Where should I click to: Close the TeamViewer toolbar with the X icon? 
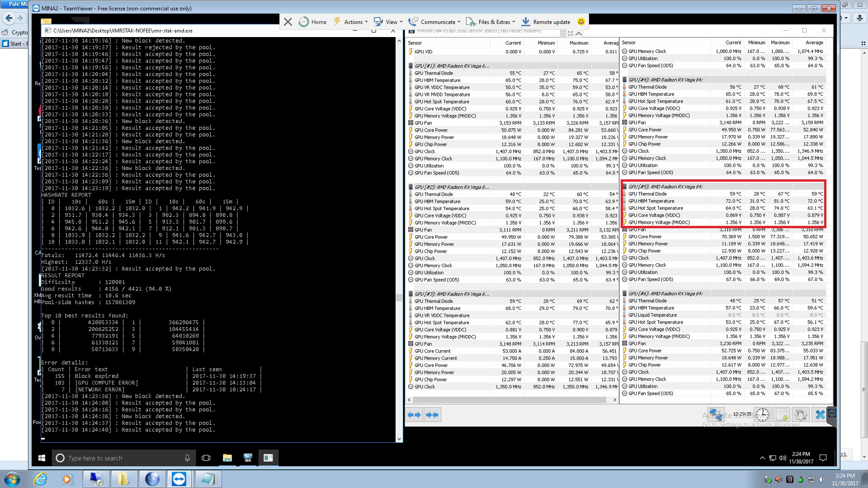pos(288,22)
